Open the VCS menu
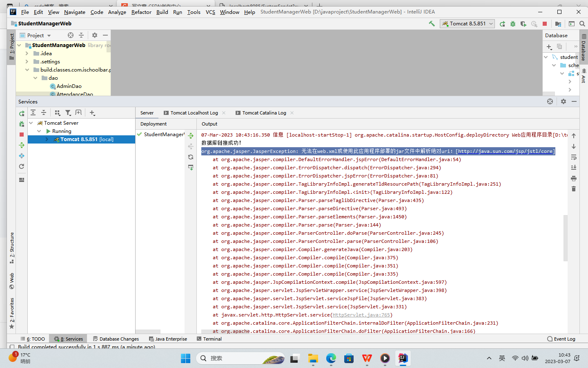 (210, 12)
